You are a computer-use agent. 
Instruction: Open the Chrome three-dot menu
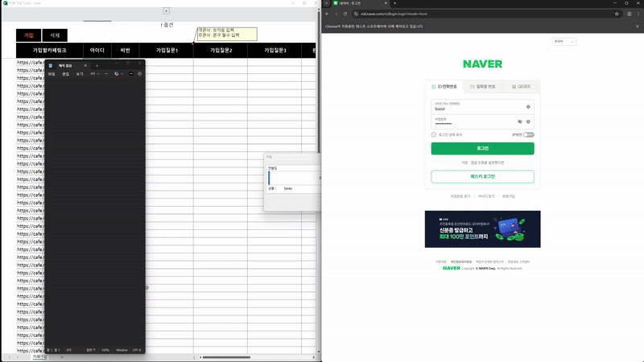pos(638,14)
